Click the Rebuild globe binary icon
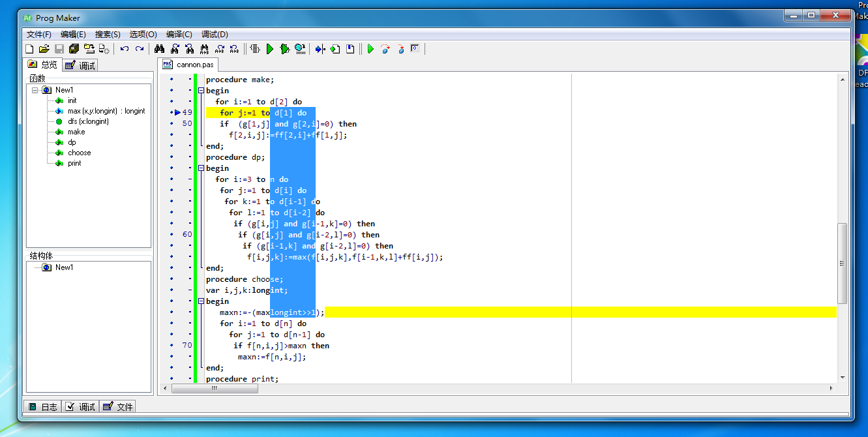Viewport: 868px width, 437px height. [300, 49]
